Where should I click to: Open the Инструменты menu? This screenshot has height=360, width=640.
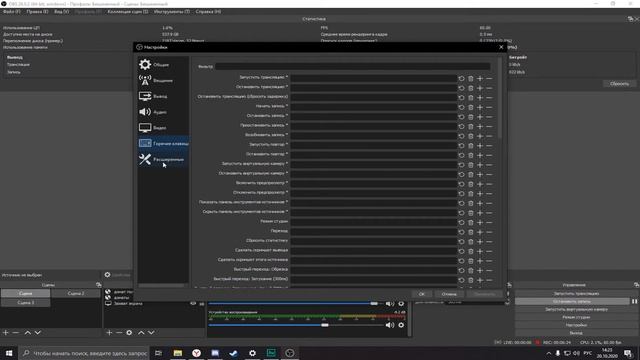click(171, 11)
